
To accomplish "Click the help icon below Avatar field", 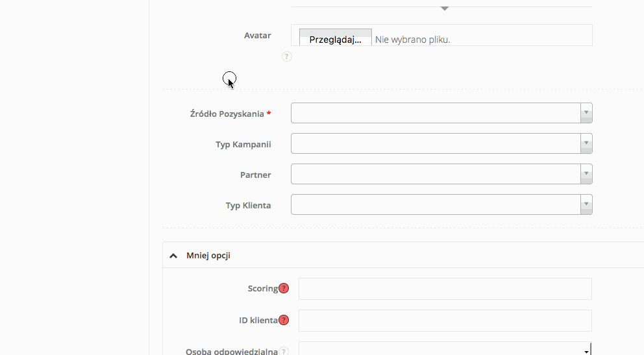I will pos(287,56).
